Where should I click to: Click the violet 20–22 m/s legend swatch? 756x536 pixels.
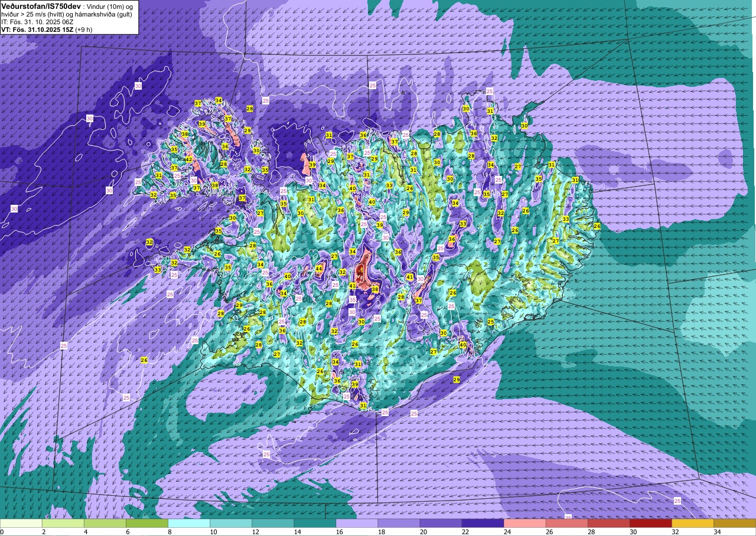tap(441, 523)
